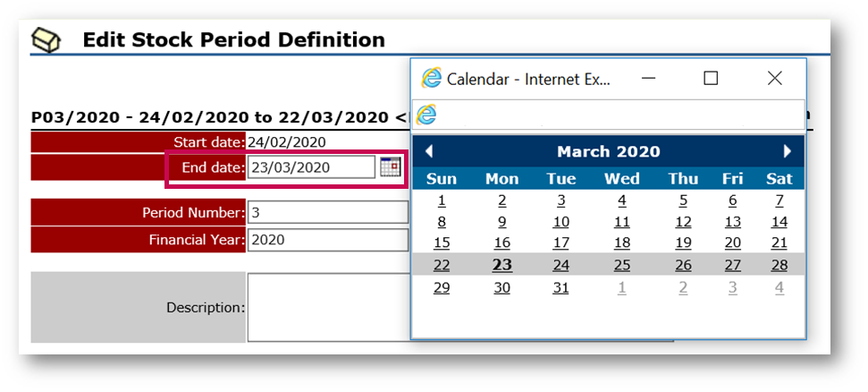
Task: Click the stock box icon beside page title
Action: 46,40
